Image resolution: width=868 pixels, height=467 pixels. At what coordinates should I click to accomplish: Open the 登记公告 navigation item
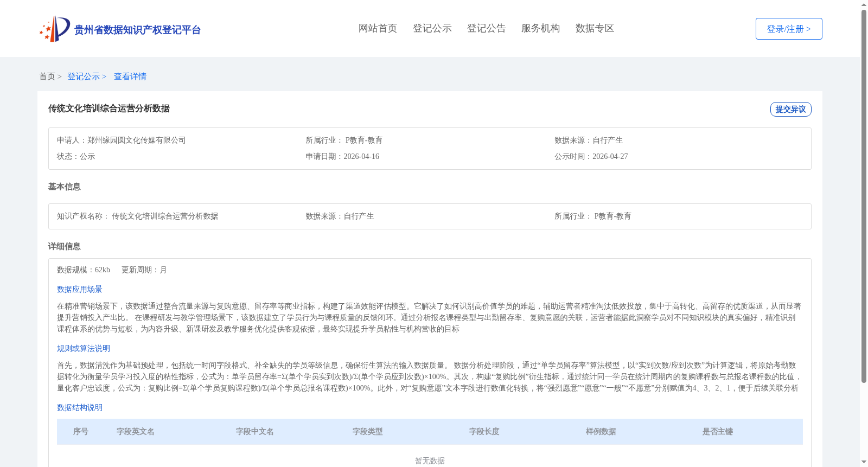486,28
